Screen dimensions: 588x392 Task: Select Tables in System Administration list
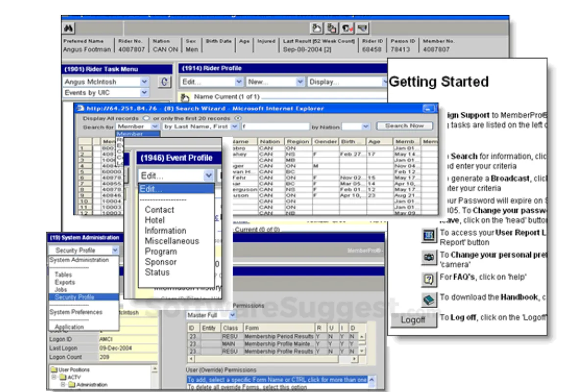coord(63,275)
